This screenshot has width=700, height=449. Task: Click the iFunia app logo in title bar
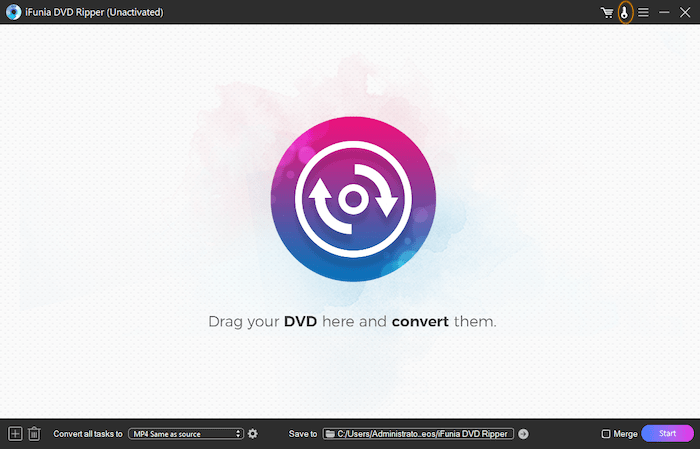13,12
